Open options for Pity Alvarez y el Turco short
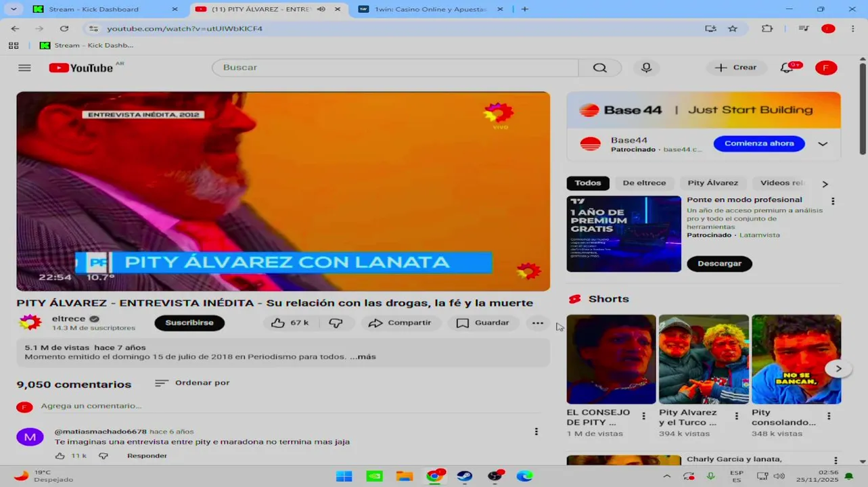The height and width of the screenshot is (487, 868). (x=736, y=417)
